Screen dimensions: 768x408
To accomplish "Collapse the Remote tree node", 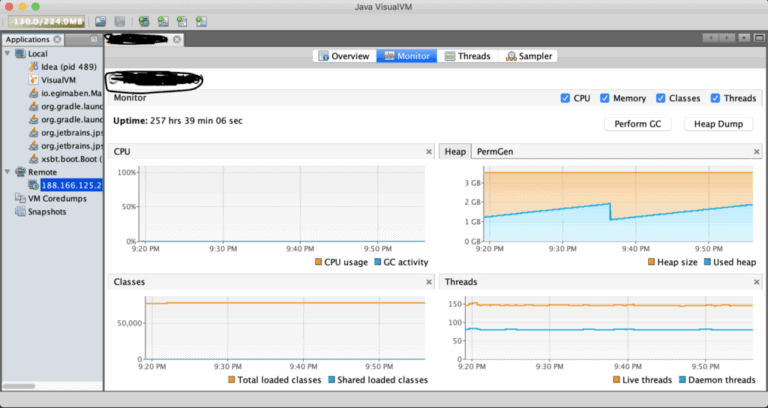I will point(9,172).
